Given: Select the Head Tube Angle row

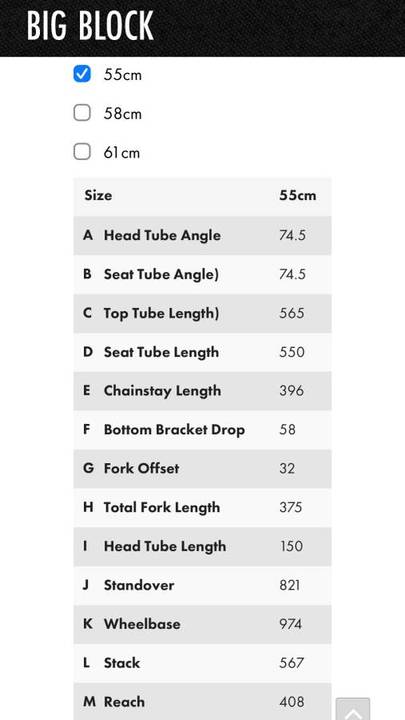Looking at the screenshot, I should tap(202, 236).
